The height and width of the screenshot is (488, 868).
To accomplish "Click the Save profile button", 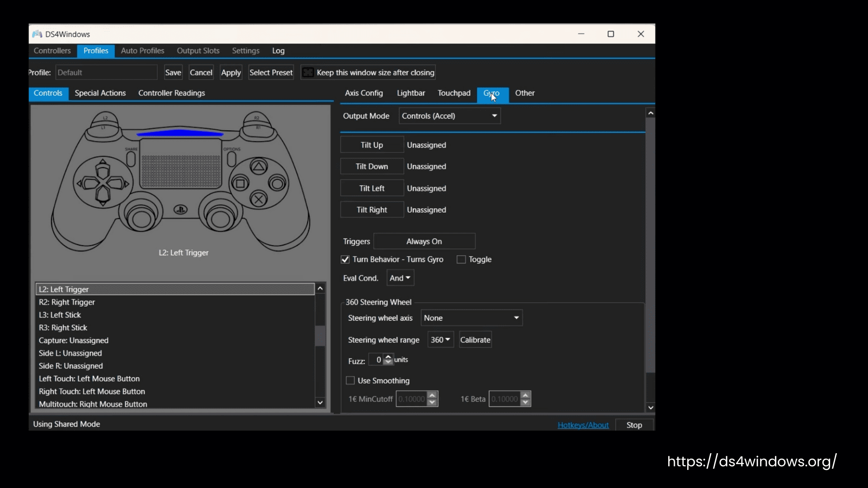I will pos(173,72).
